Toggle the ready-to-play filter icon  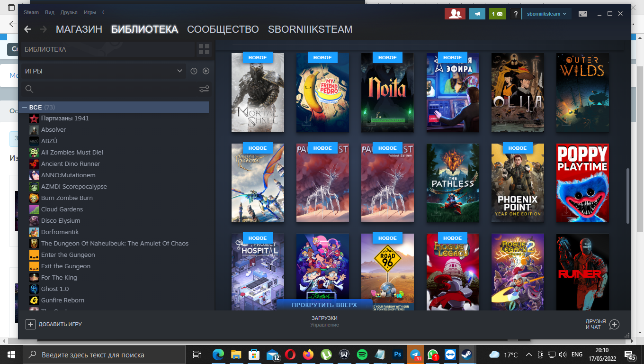[206, 71]
